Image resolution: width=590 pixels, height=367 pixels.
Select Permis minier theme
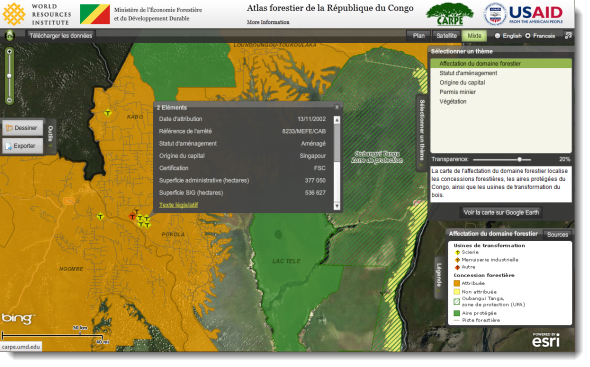[x=501, y=92]
